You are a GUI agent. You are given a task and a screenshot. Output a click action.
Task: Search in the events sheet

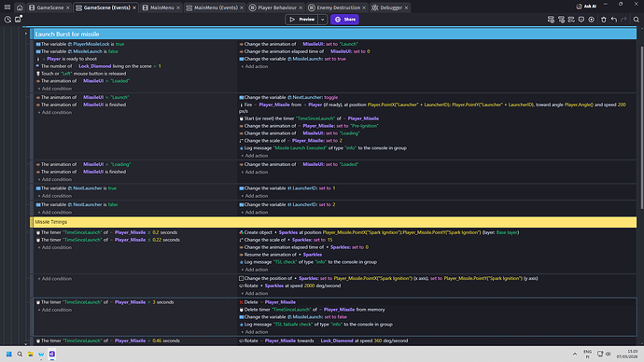637,20
